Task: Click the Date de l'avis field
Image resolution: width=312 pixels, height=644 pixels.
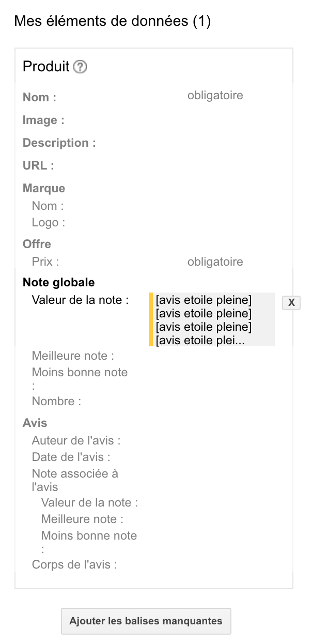Action: click(71, 457)
